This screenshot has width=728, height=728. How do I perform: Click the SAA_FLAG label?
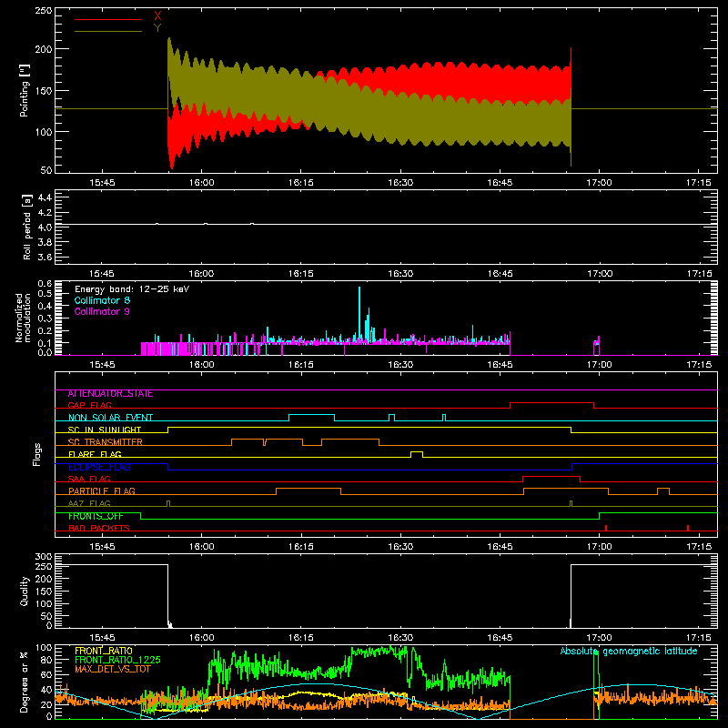click(89, 479)
